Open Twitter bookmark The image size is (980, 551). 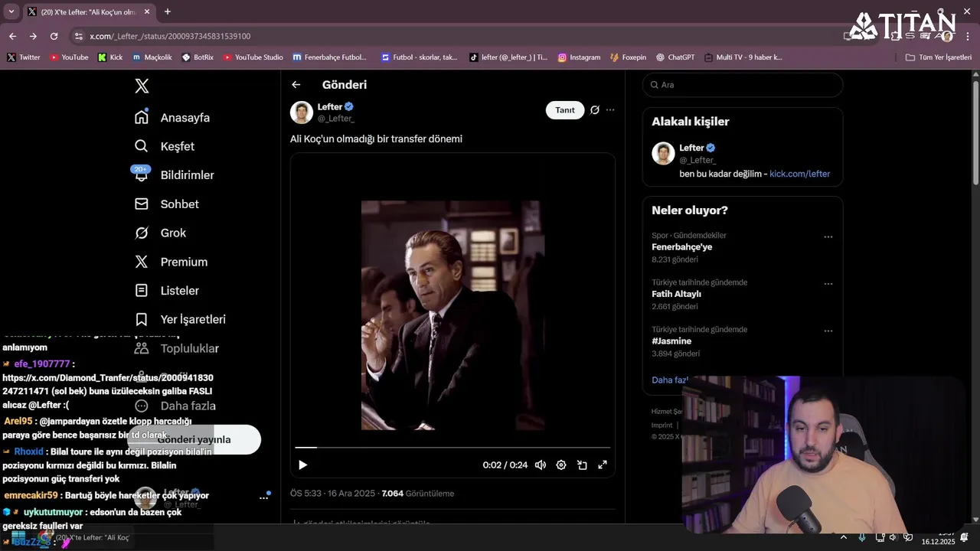coord(24,57)
